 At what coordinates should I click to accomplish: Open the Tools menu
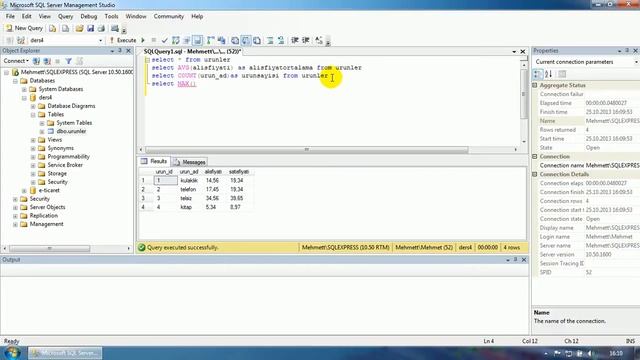click(x=111, y=16)
